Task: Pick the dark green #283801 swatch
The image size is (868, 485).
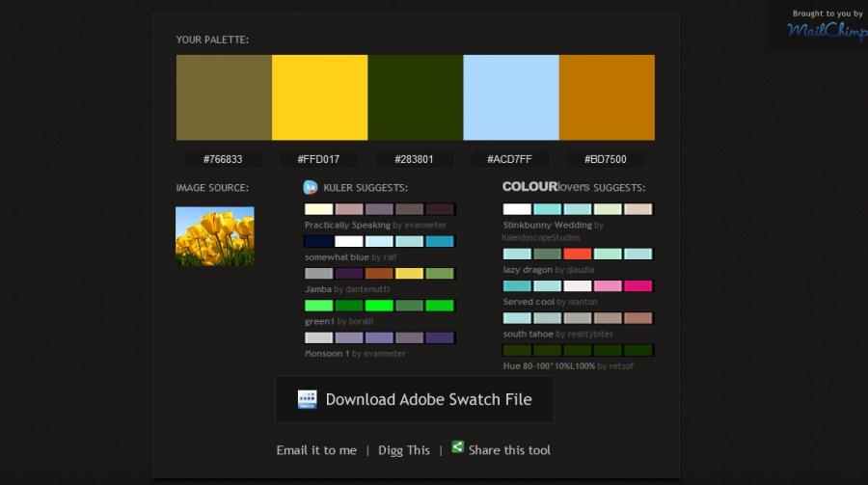Action: [416, 97]
